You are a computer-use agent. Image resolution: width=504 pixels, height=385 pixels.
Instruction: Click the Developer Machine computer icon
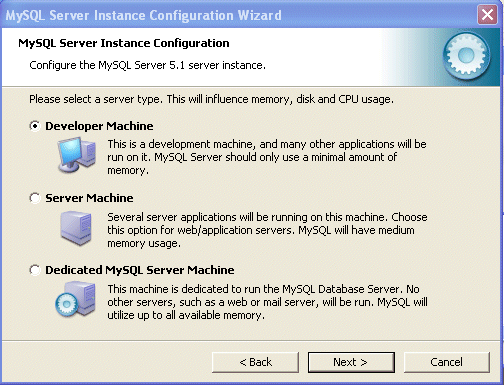coord(77,155)
